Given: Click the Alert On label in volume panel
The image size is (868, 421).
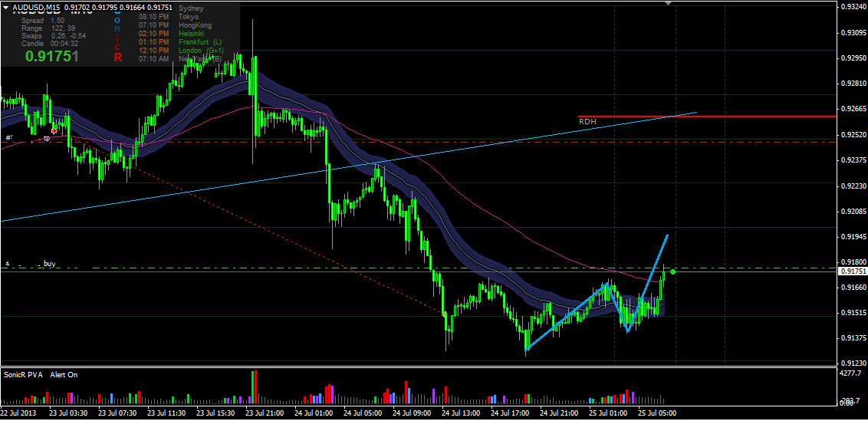Looking at the screenshot, I should point(64,375).
